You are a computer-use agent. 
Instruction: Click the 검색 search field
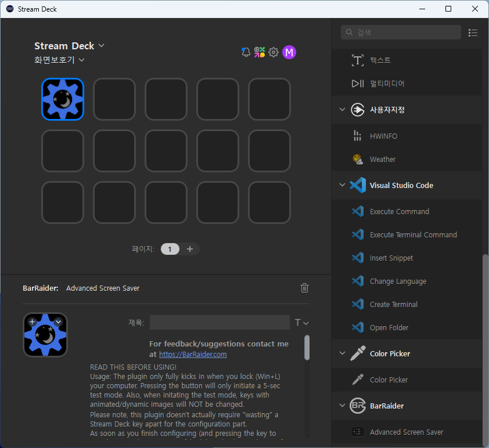401,32
